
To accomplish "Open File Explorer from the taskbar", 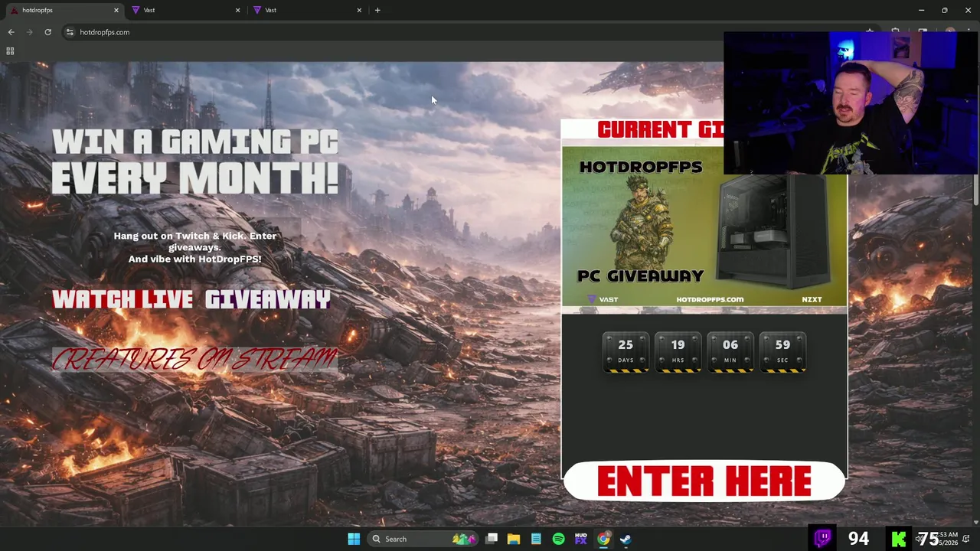I will pos(514,539).
